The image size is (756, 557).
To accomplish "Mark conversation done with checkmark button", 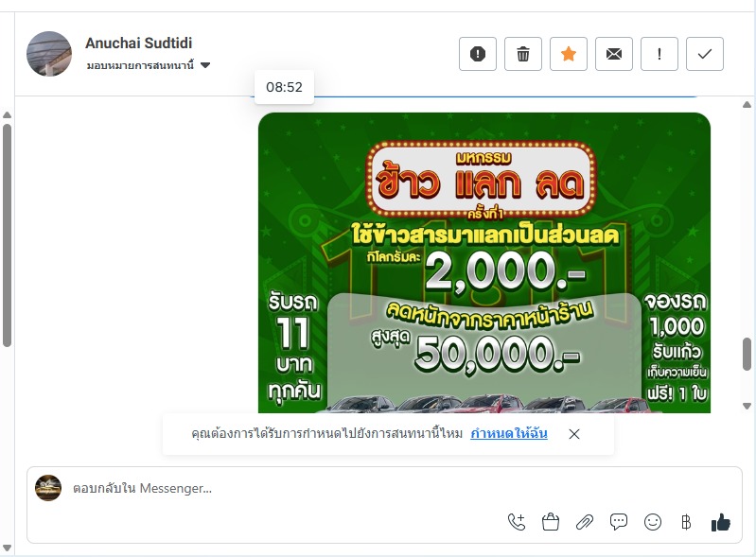I will pos(704,54).
